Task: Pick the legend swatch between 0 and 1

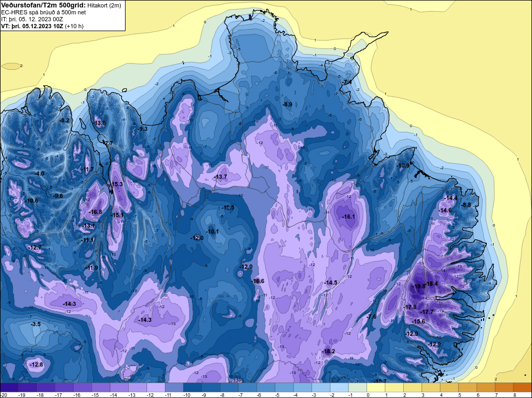Action: pyautogui.click(x=376, y=387)
